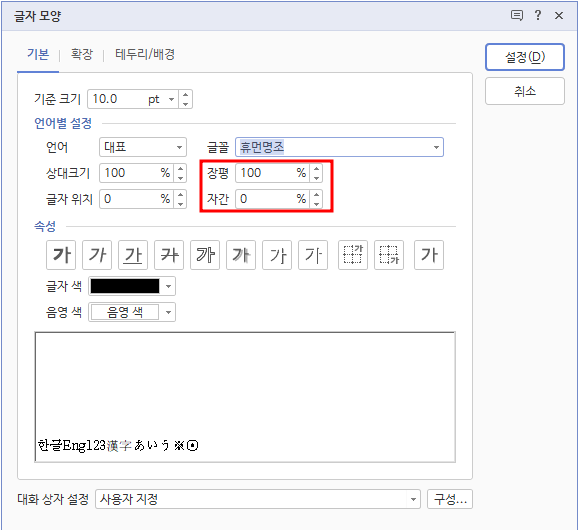Image resolution: width=578 pixels, height=530 pixels.
Task: Toggle the Bold (진하게) attribute icon
Action: pyautogui.click(x=61, y=255)
